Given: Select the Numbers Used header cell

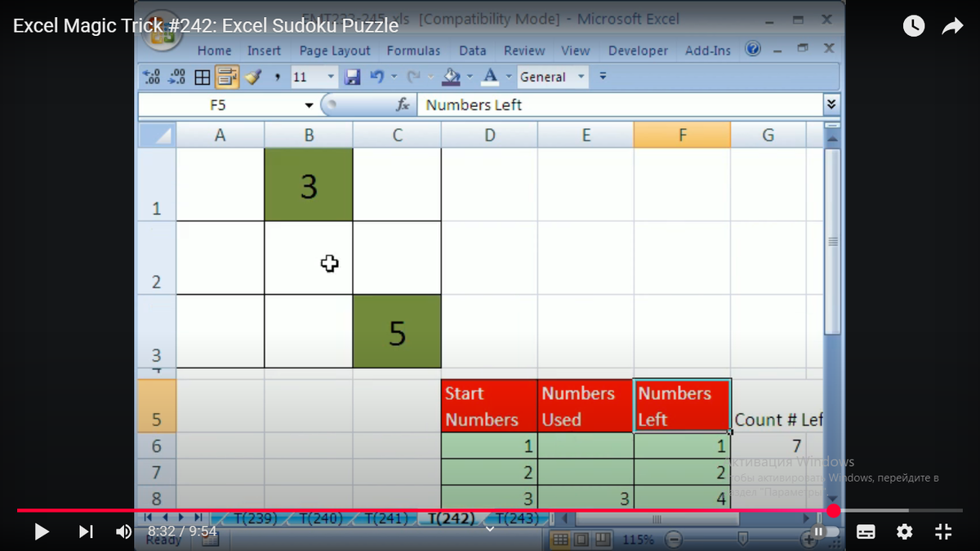Looking at the screenshot, I should pyautogui.click(x=586, y=406).
